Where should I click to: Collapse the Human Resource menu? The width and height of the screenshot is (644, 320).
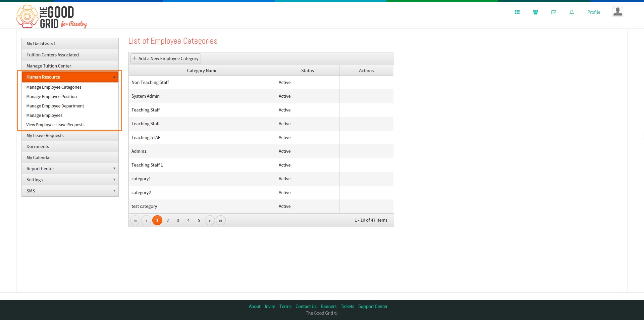(70, 77)
